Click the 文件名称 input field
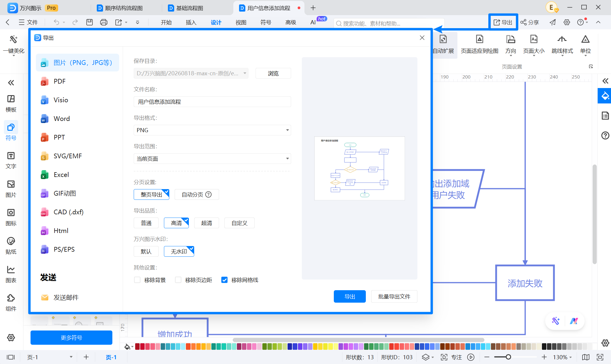The width and height of the screenshot is (611, 364). point(212,102)
